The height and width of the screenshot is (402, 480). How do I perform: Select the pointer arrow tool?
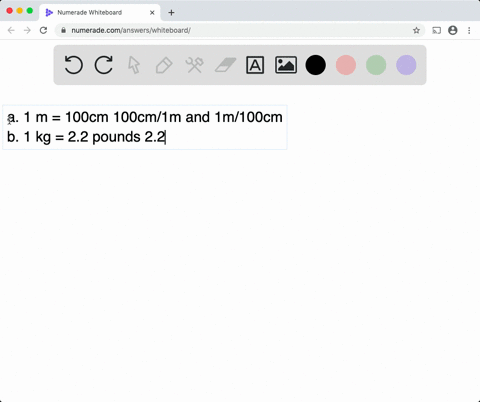pyautogui.click(x=134, y=65)
